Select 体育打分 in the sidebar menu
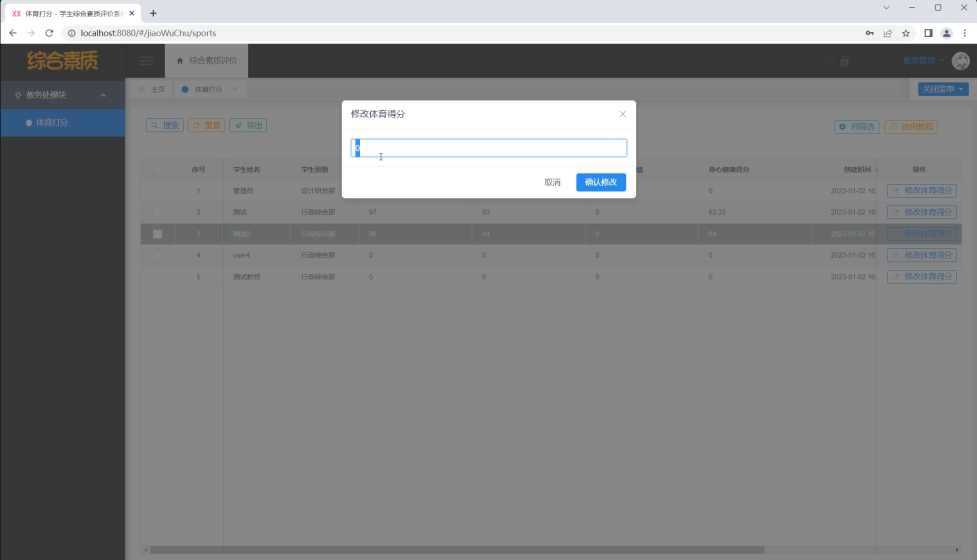 coord(52,122)
